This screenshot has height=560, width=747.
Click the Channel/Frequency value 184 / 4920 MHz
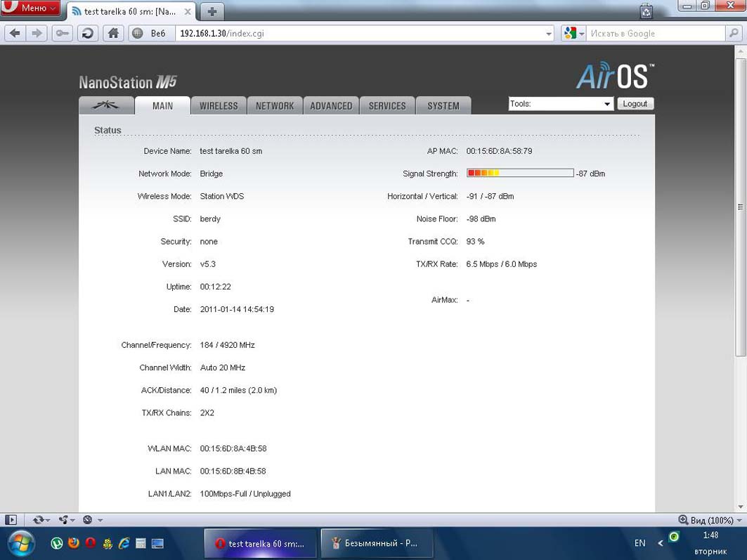coord(227,345)
